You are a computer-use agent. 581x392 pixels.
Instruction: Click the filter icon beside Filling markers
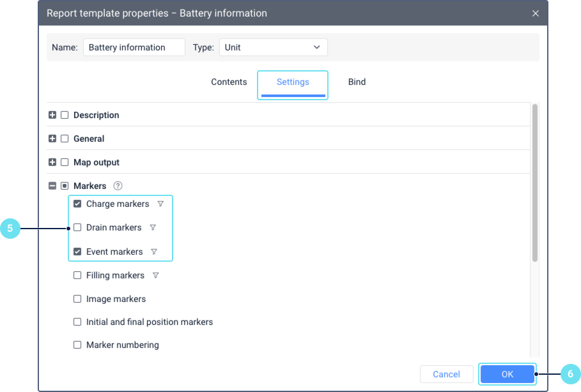pyautogui.click(x=155, y=276)
